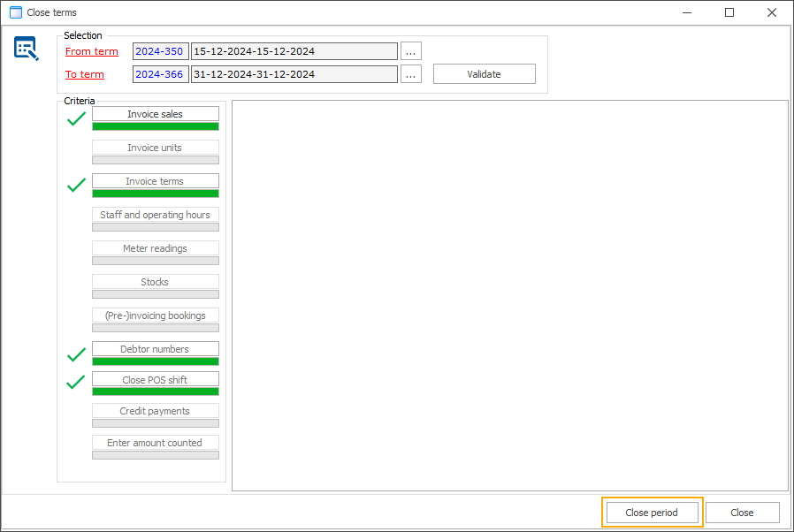Open the To term ellipsis picker
This screenshot has width=794, height=532.
click(410, 74)
